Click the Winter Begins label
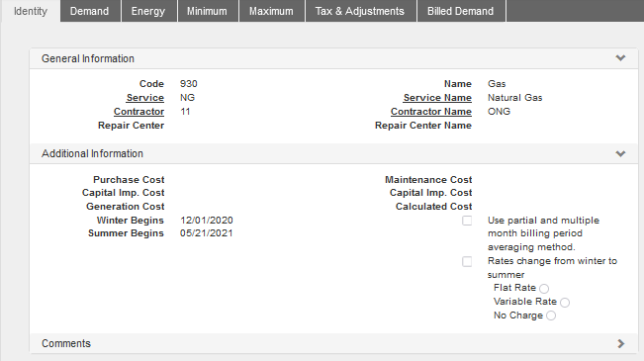The image size is (644, 361). (x=131, y=221)
